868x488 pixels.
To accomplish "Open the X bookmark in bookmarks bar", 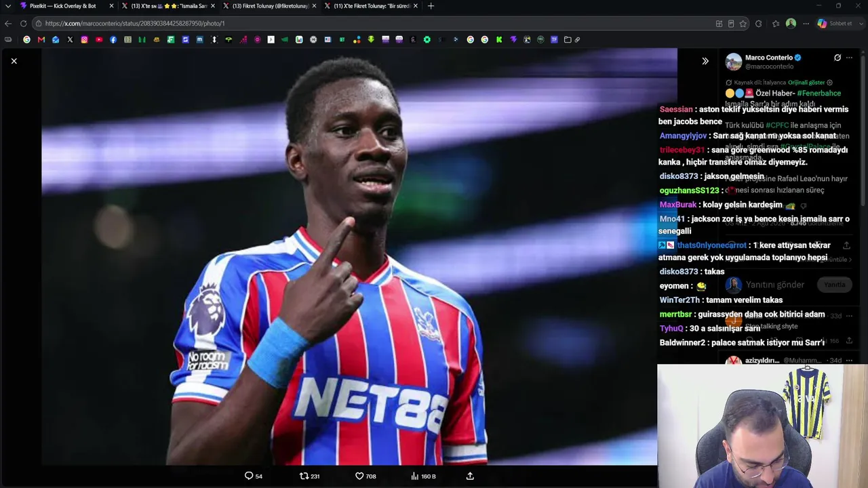I will [70, 39].
